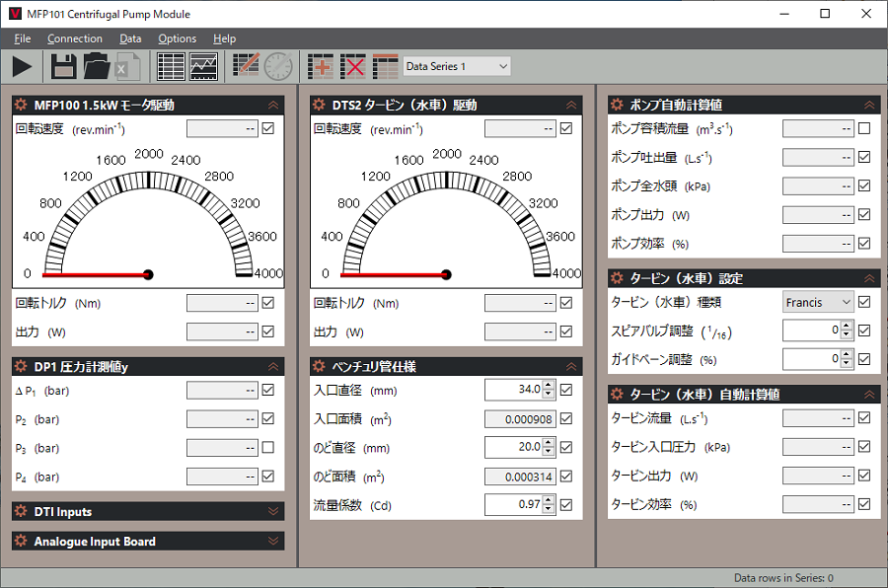888x588 pixels.
Task: Click gear icon of タービン自動計算値 panel
Action: click(617, 395)
